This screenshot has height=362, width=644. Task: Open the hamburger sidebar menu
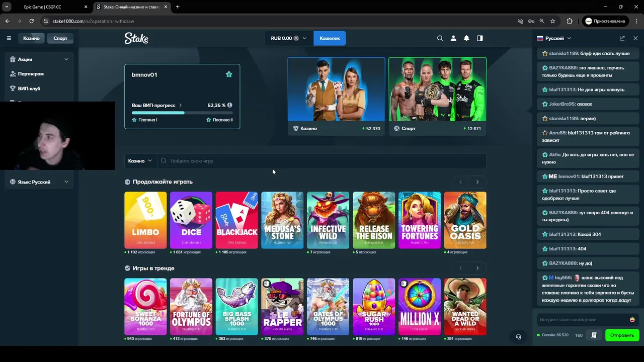tap(9, 38)
